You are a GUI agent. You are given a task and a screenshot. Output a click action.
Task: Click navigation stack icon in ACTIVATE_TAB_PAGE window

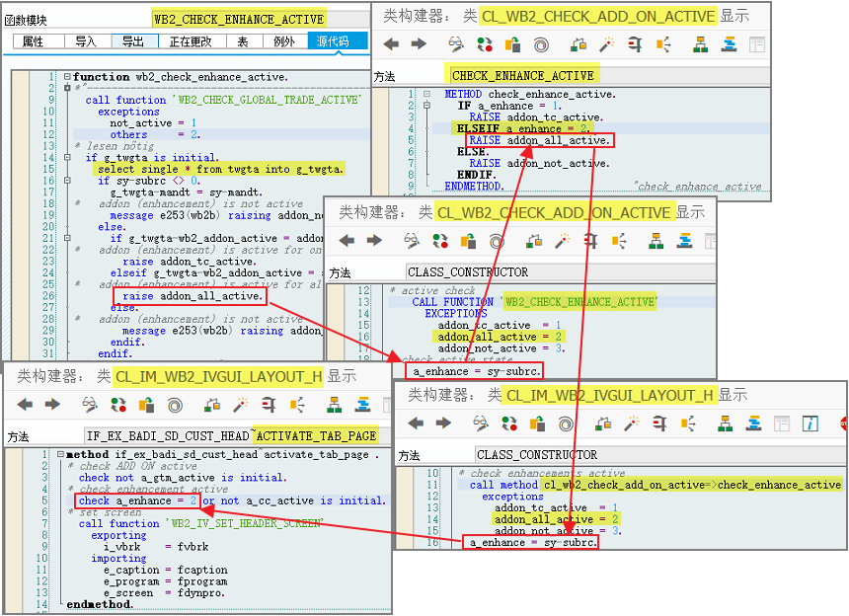point(362,405)
